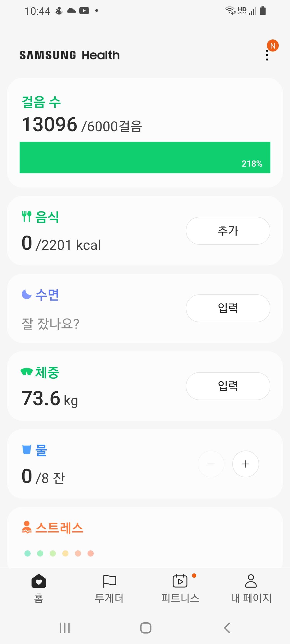
Task: Switch to the 홈 tab
Action: 39,588
